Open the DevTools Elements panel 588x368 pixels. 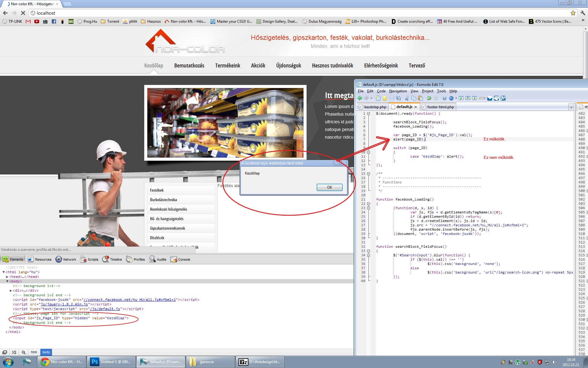pyautogui.click(x=13, y=259)
